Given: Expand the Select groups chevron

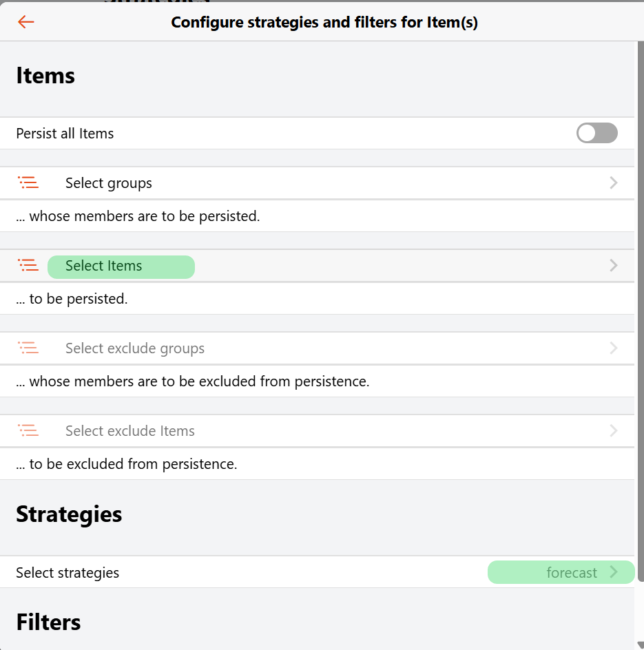Looking at the screenshot, I should point(613,183).
